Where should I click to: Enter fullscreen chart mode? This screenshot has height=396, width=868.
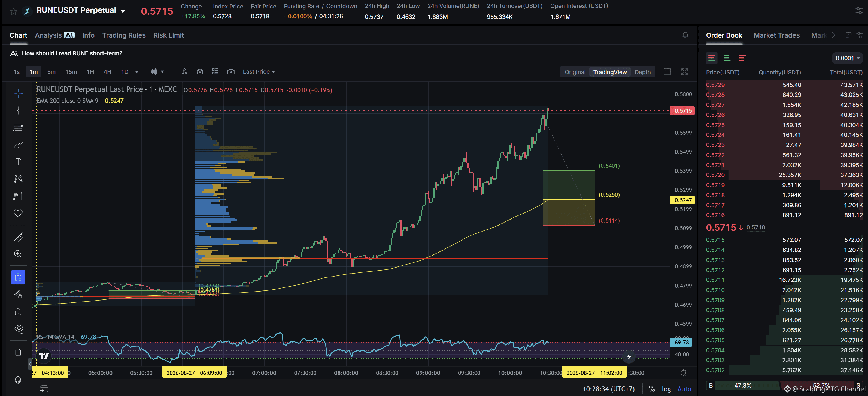click(684, 71)
